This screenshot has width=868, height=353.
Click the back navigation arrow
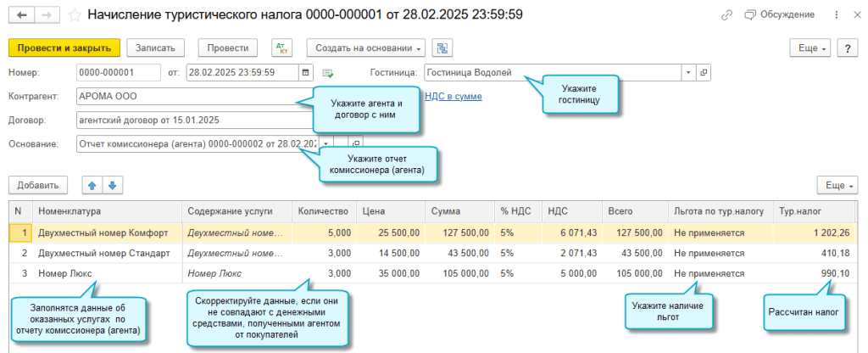coord(21,15)
